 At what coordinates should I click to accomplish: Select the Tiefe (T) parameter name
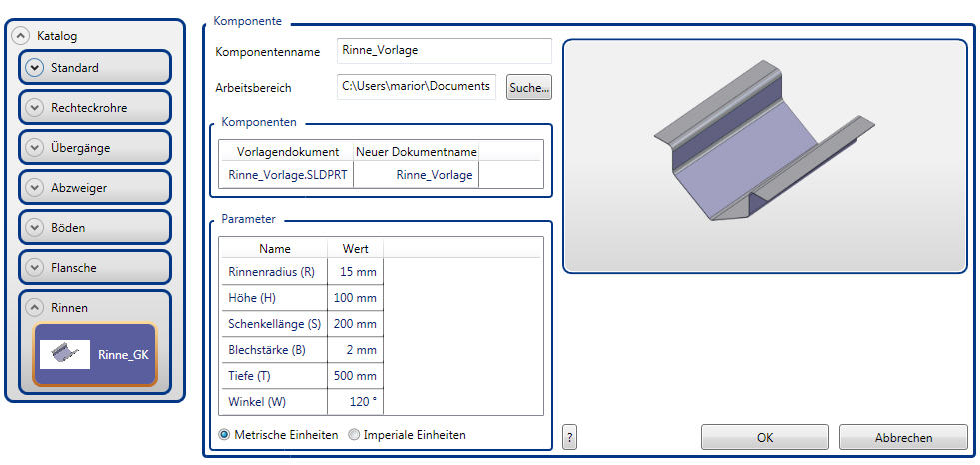pyautogui.click(x=274, y=376)
